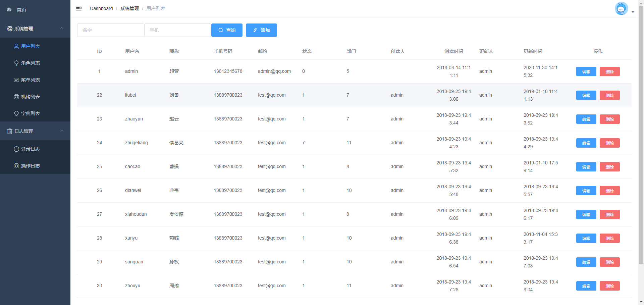Edit the admin user row
This screenshot has height=305, width=644.
pos(586,71)
